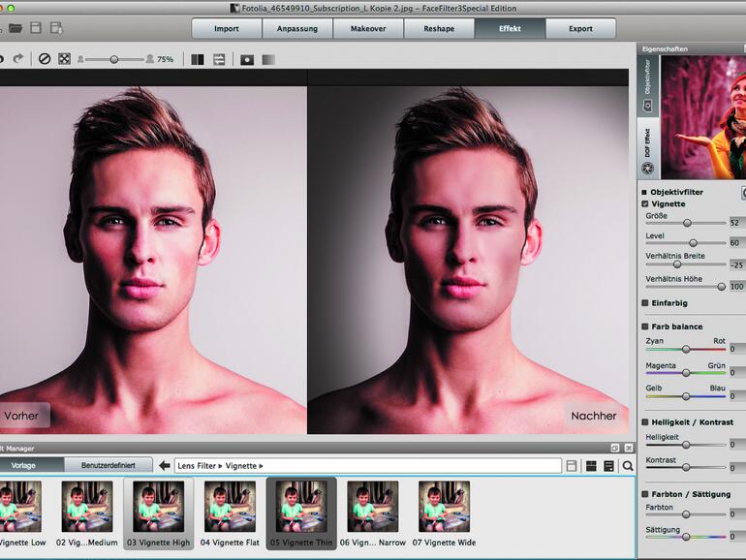Click the back arrow beside Lens Filter path
Screen dimensions: 746x560
[x=165, y=466]
